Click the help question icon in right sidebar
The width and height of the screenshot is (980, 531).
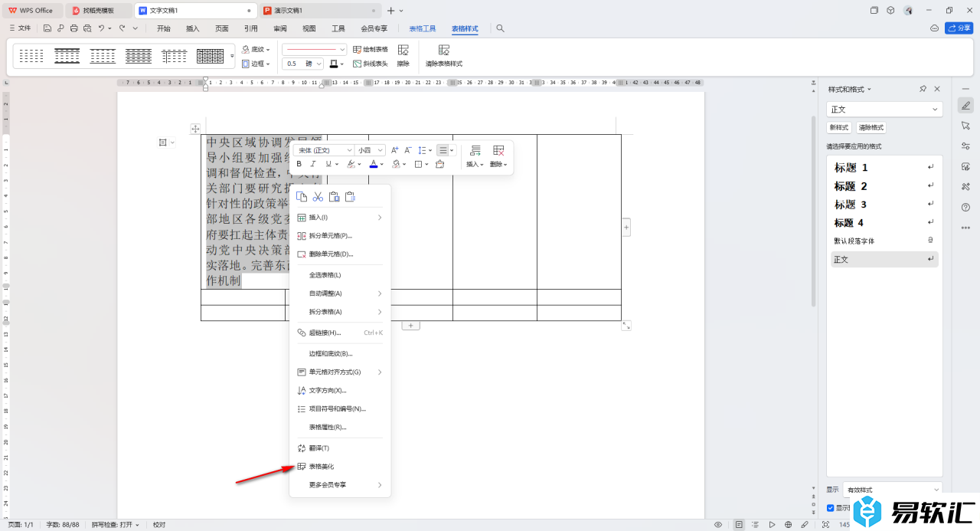(x=965, y=207)
